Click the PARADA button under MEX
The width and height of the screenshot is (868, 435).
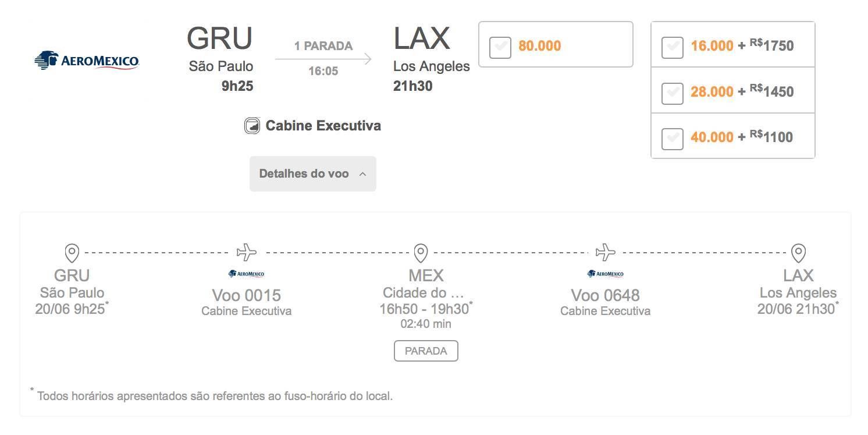click(426, 351)
